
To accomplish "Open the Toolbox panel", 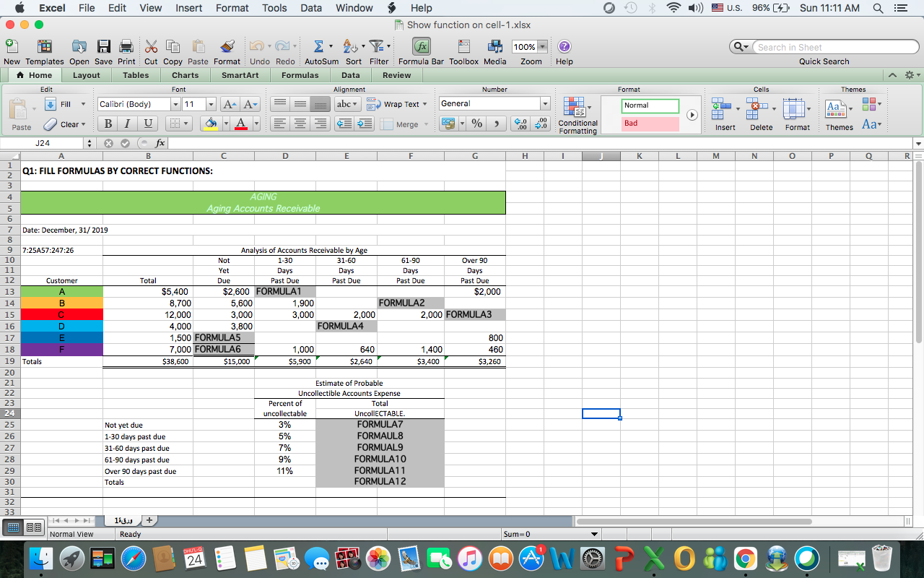I will tap(463, 46).
